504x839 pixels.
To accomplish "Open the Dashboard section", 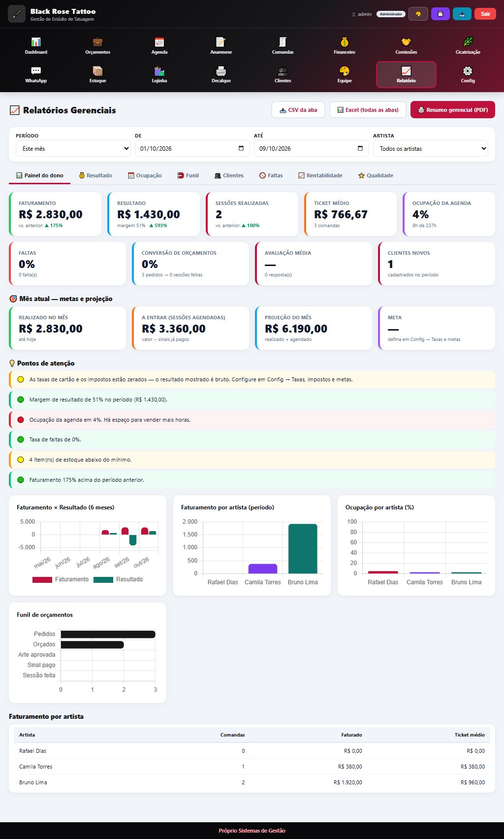I will point(36,46).
